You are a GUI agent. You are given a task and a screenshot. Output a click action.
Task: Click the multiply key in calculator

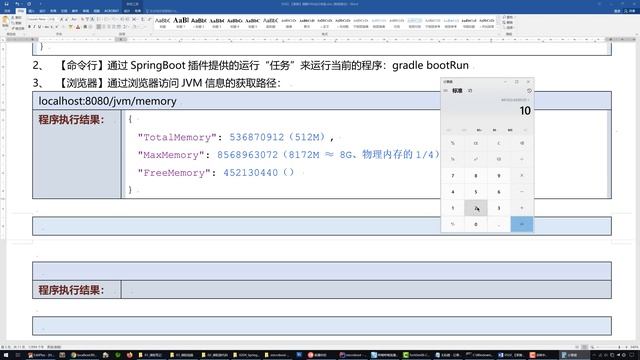[522, 176]
